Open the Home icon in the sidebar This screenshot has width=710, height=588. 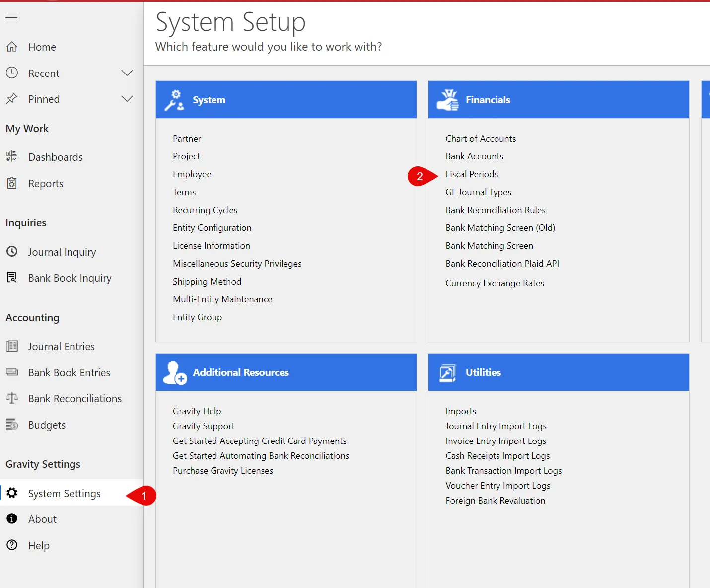12,47
